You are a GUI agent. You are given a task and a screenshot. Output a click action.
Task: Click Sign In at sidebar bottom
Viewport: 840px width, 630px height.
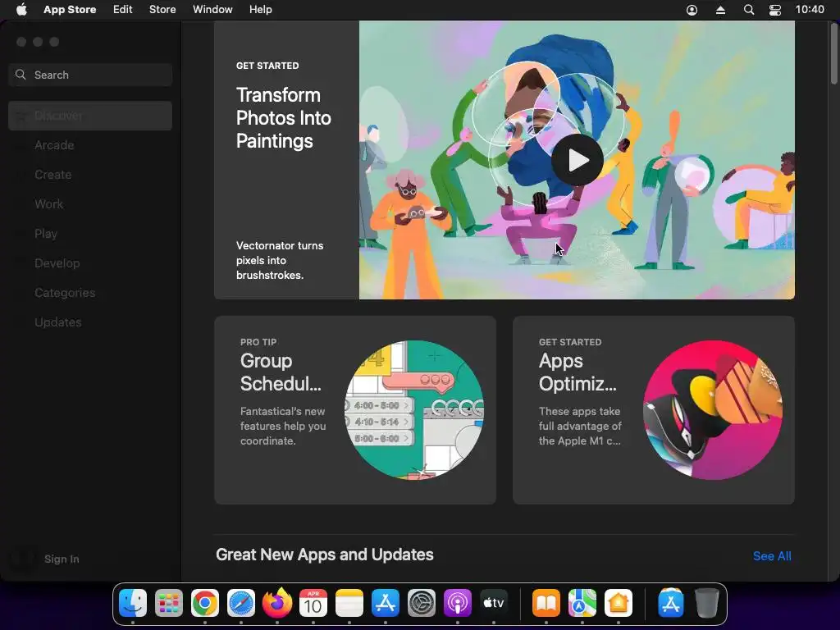click(62, 559)
